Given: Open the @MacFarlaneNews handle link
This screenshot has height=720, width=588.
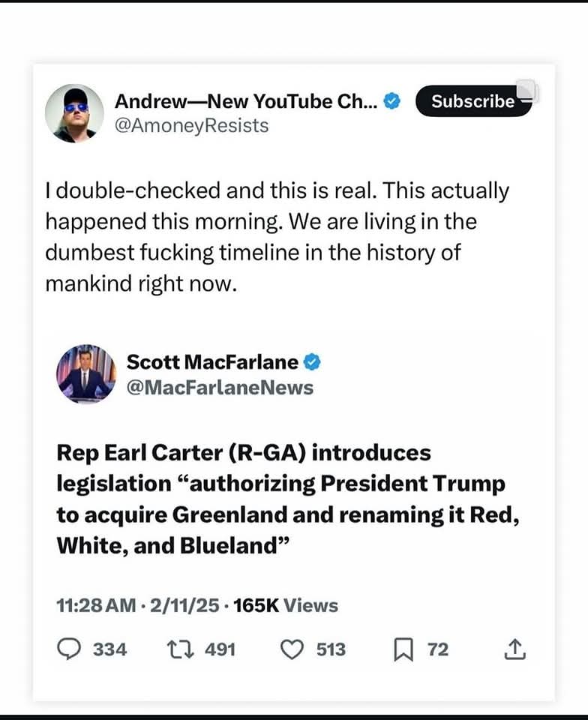Looking at the screenshot, I should pyautogui.click(x=220, y=387).
